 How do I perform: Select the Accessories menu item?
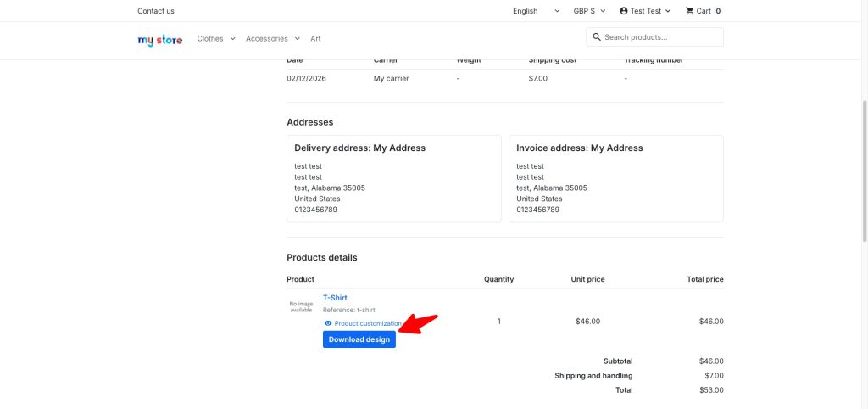(266, 39)
